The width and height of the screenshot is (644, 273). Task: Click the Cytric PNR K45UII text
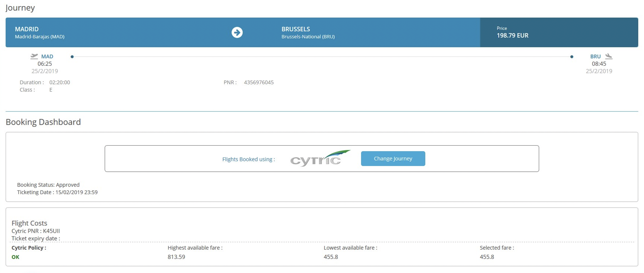coord(36,231)
